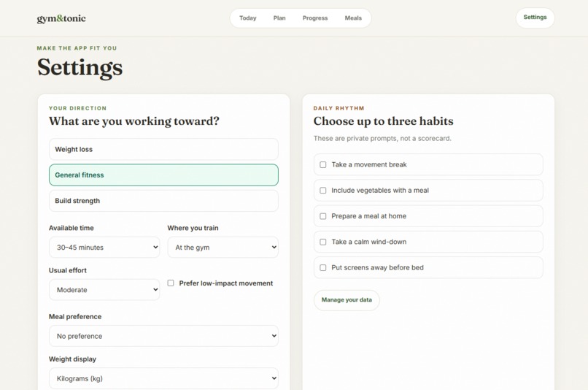Click the Manage your data button

(x=347, y=300)
